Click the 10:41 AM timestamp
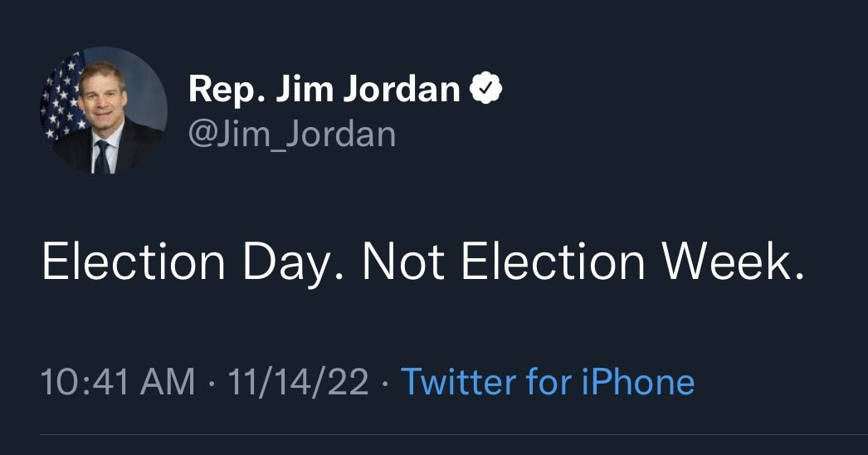The width and height of the screenshot is (868, 455). [x=118, y=382]
